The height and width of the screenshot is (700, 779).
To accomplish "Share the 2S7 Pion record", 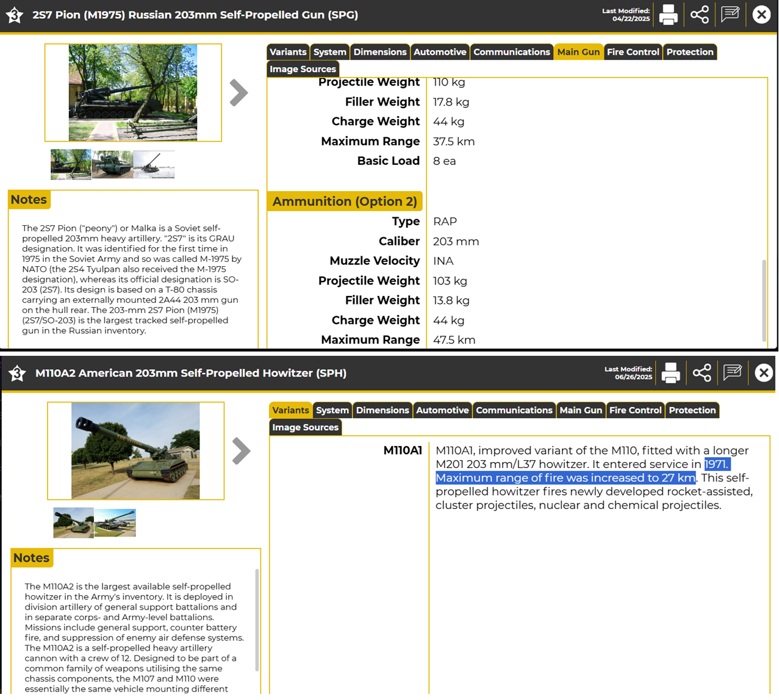I will pos(700,15).
